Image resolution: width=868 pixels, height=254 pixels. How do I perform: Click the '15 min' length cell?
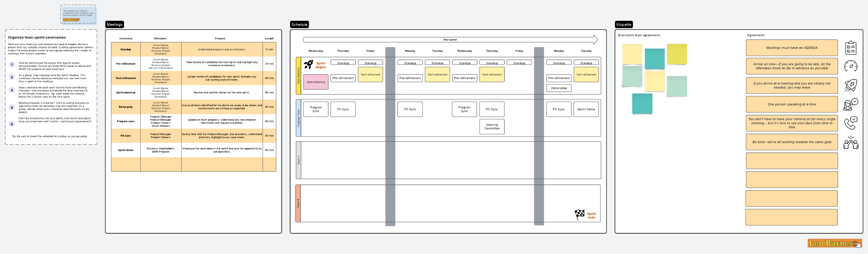click(269, 49)
